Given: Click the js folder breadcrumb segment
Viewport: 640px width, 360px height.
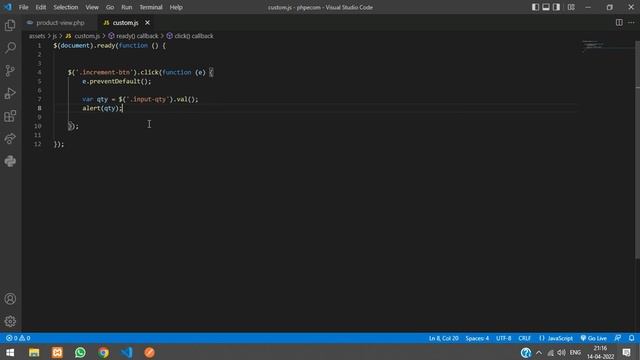Looking at the screenshot, I should (54, 36).
